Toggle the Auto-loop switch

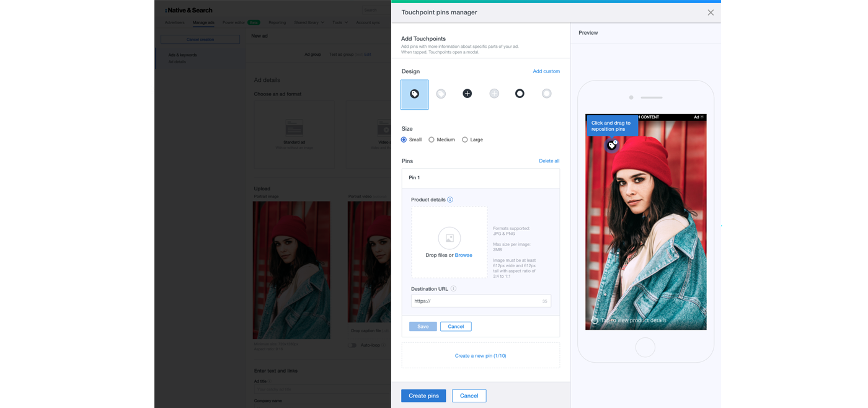[352, 345]
